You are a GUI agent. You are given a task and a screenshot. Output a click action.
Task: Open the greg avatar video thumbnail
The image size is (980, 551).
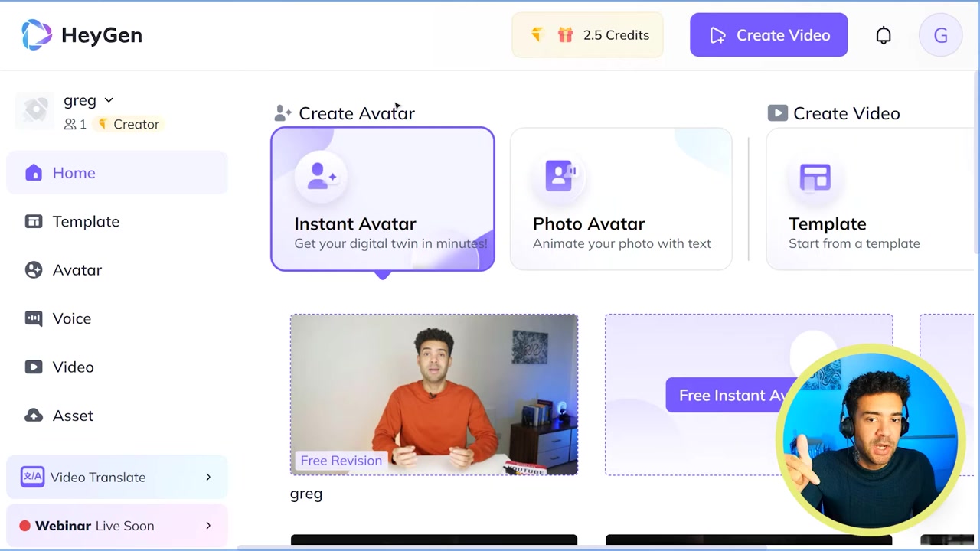click(434, 395)
